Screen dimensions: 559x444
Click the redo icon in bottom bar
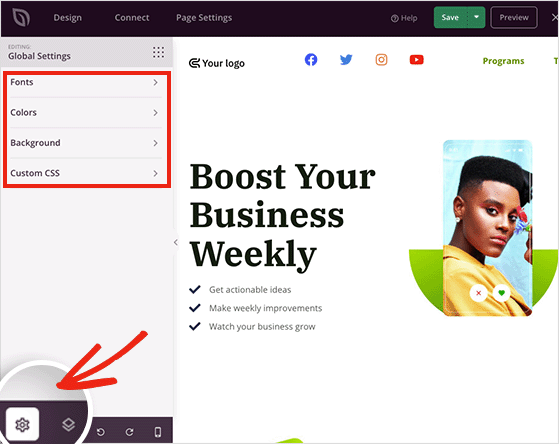click(x=129, y=432)
